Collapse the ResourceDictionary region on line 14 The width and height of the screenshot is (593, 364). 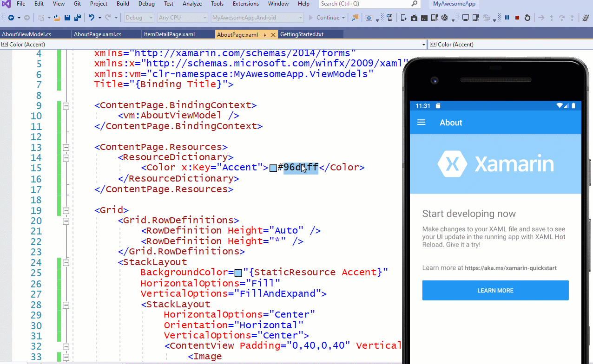tap(66, 158)
